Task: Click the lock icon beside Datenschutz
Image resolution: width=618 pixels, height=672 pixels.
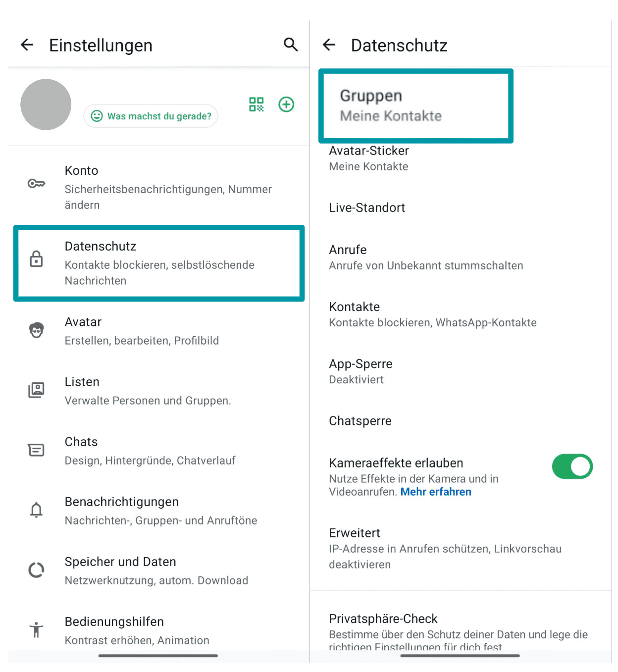Action: pyautogui.click(x=36, y=259)
